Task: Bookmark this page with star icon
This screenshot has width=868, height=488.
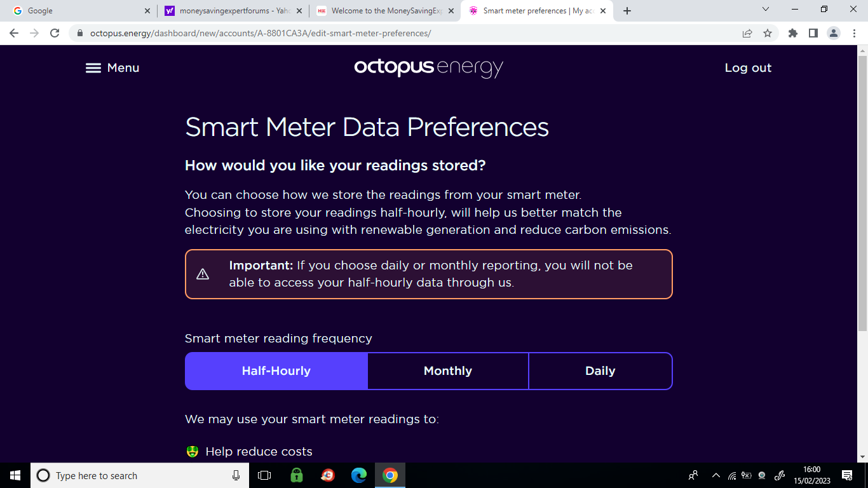Action: pyautogui.click(x=768, y=33)
